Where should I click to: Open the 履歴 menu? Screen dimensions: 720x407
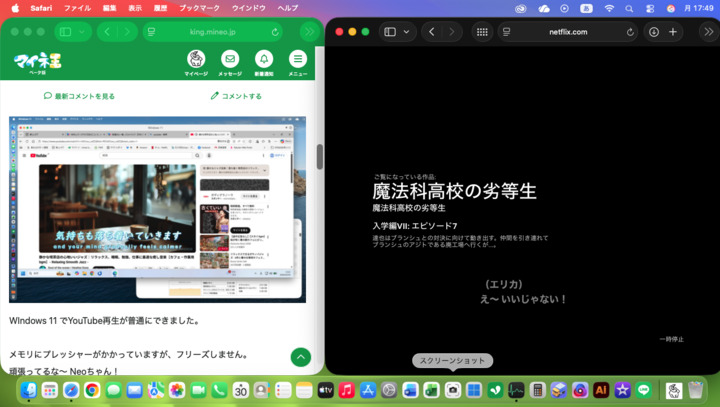(160, 8)
